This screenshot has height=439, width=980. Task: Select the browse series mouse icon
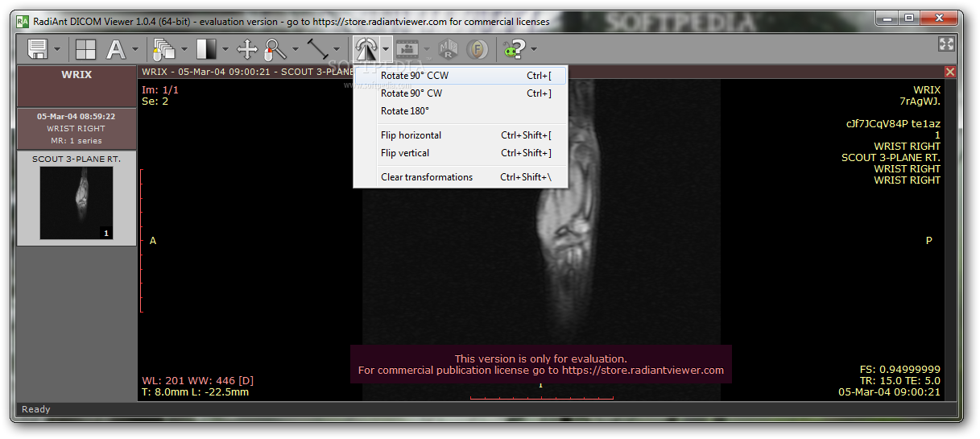click(x=164, y=50)
